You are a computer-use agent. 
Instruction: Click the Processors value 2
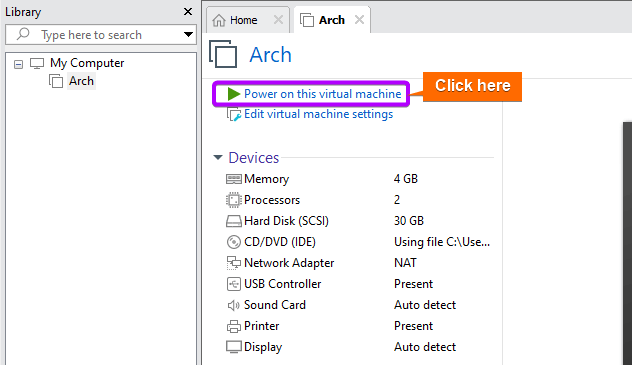pyautogui.click(x=397, y=200)
